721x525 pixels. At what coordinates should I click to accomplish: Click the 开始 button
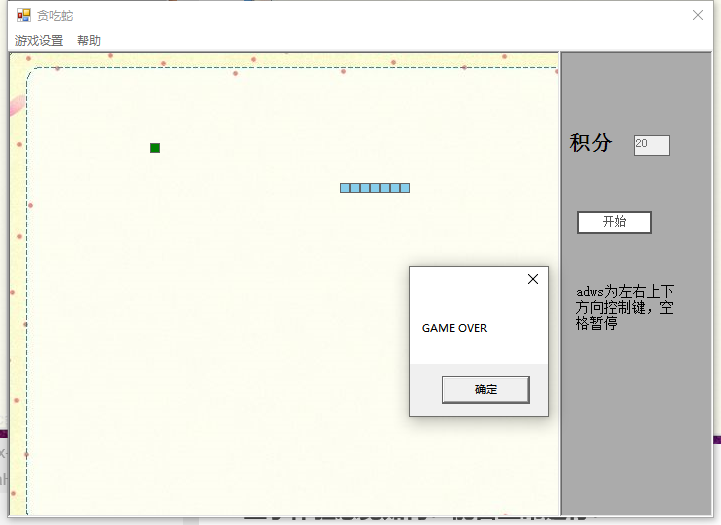click(614, 222)
